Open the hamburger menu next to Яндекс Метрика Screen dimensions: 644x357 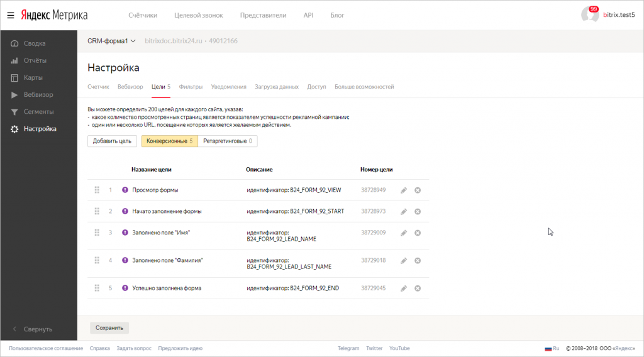click(11, 16)
